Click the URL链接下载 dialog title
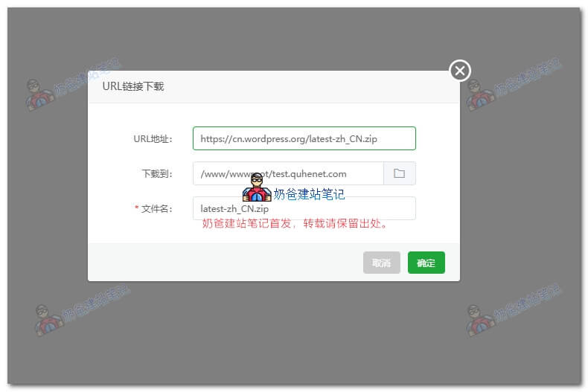The image size is (588, 392). pyautogui.click(x=133, y=86)
